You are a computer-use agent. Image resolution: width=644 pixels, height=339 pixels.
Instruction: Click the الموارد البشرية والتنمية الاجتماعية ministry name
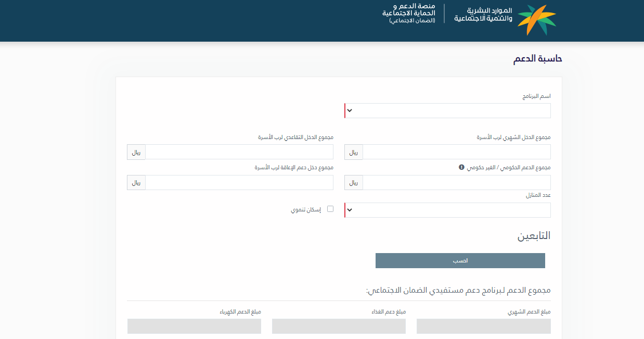coord(483,15)
